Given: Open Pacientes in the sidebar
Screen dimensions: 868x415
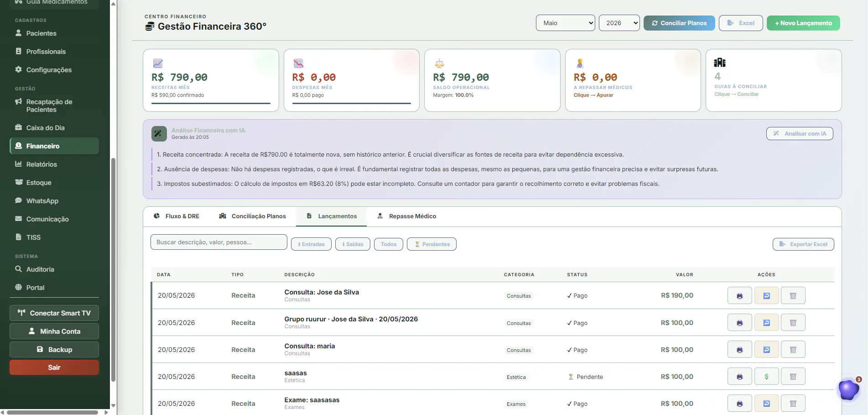Looking at the screenshot, I should (54, 33).
